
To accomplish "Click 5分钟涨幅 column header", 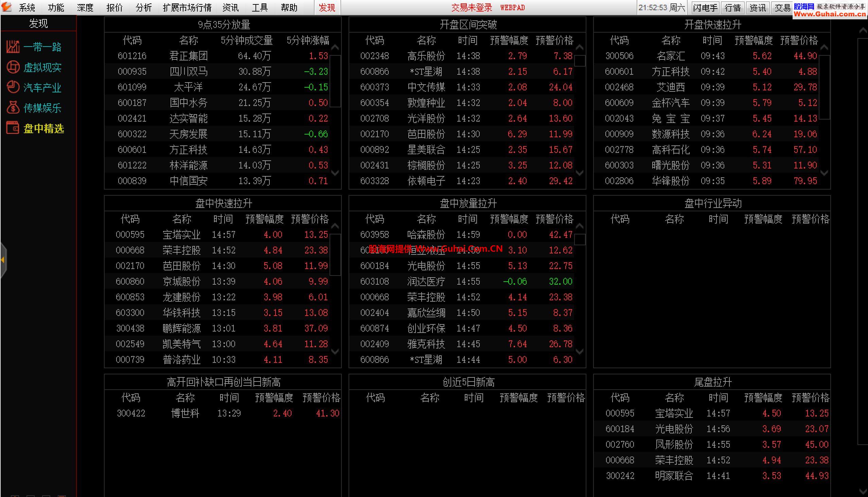I will 308,40.
